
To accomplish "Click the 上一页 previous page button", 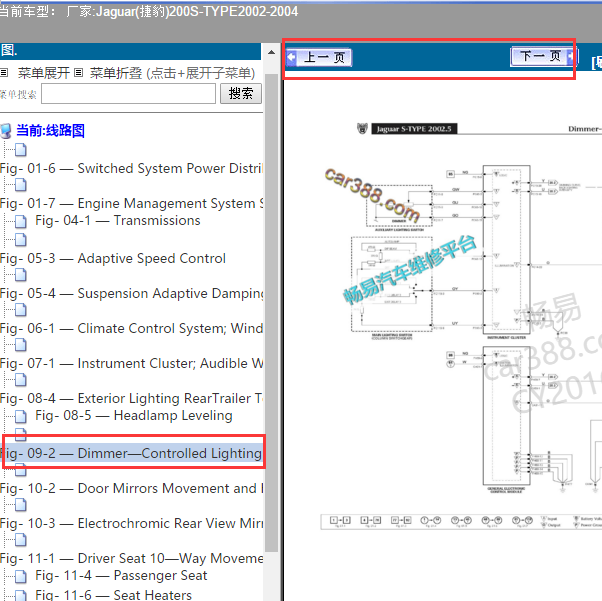I will point(319,58).
